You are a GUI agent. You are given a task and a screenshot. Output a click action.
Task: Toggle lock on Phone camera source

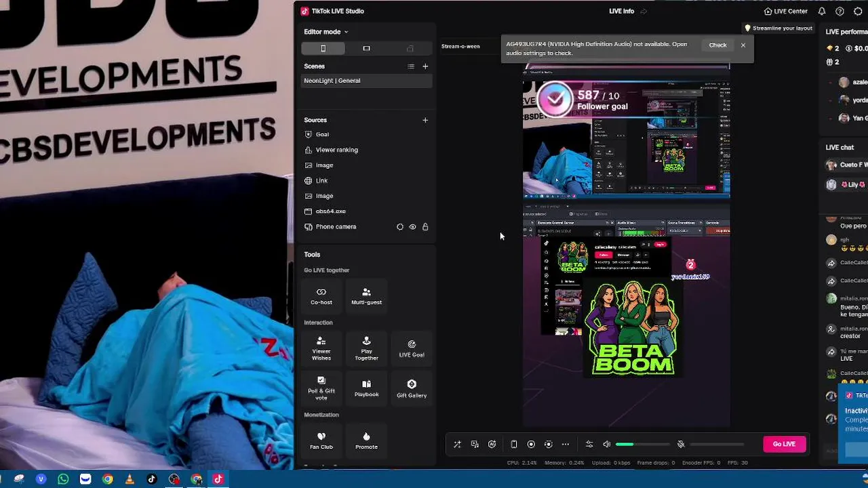pos(425,227)
